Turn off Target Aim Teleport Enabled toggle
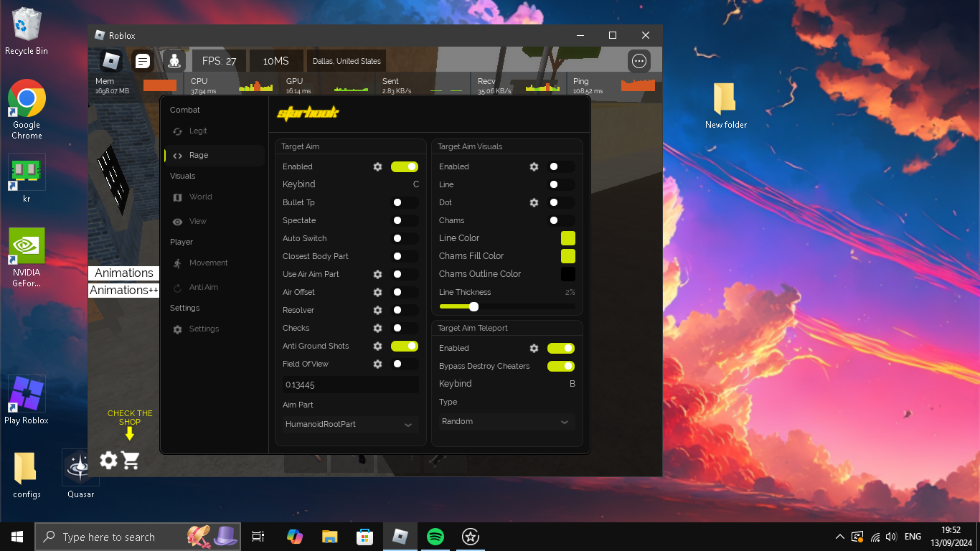 coord(561,348)
